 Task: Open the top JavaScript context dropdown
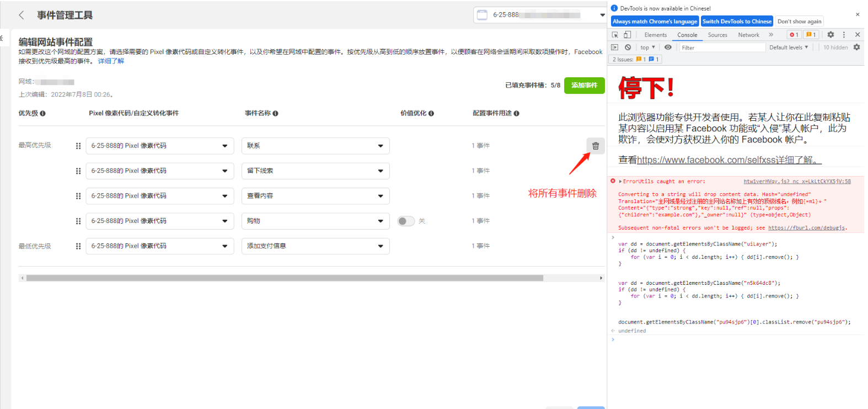[647, 47]
